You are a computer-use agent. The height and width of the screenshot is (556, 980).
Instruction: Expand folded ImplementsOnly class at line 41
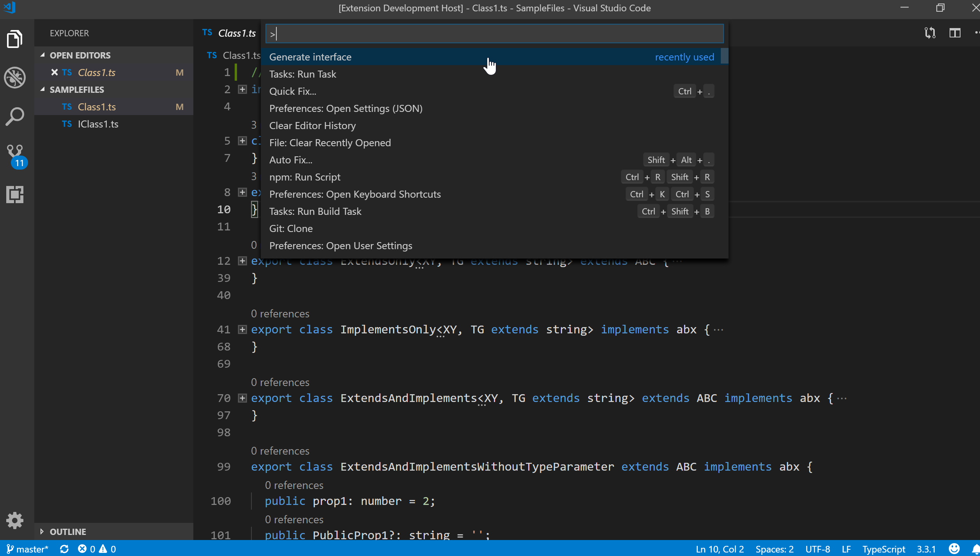[242, 329]
